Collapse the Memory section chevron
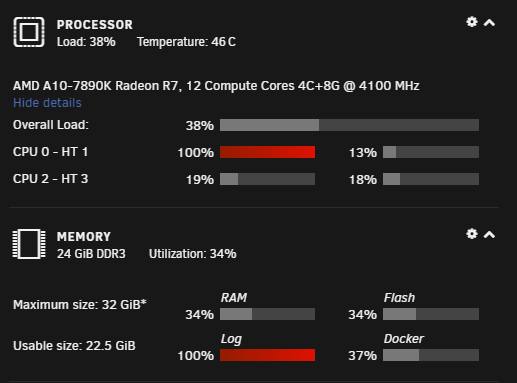This screenshot has height=383, width=517. pyautogui.click(x=489, y=235)
